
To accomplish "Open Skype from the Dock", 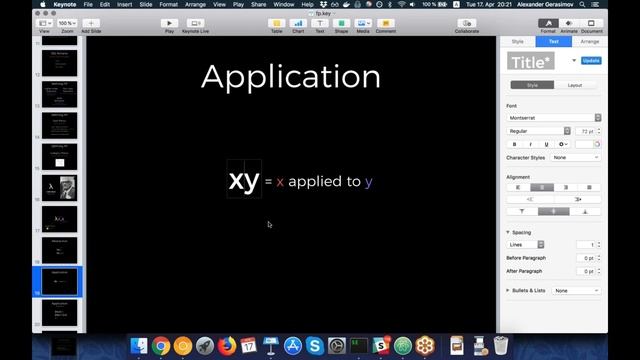I will [x=315, y=346].
